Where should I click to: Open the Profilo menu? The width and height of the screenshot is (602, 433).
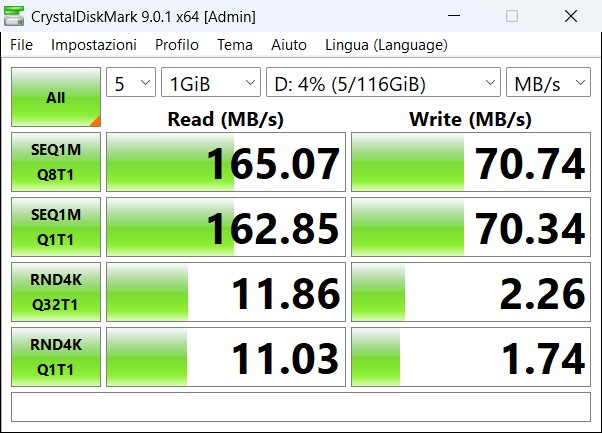[177, 45]
